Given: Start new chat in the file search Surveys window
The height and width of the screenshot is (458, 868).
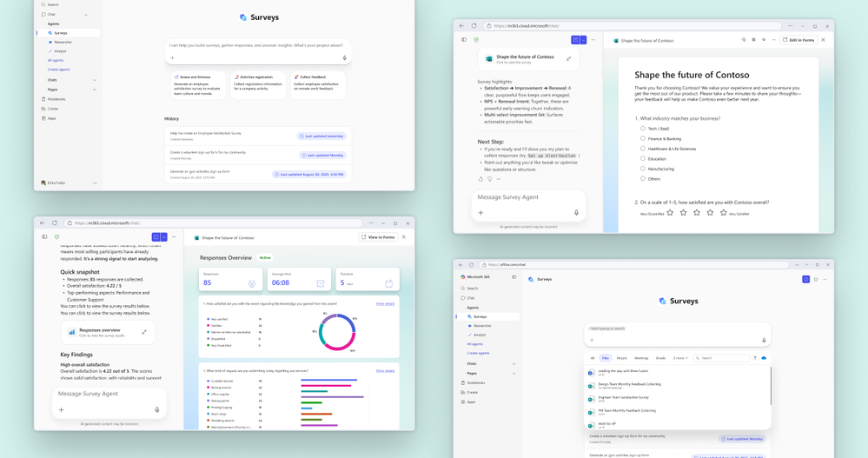Looking at the screenshot, I should tap(806, 279).
